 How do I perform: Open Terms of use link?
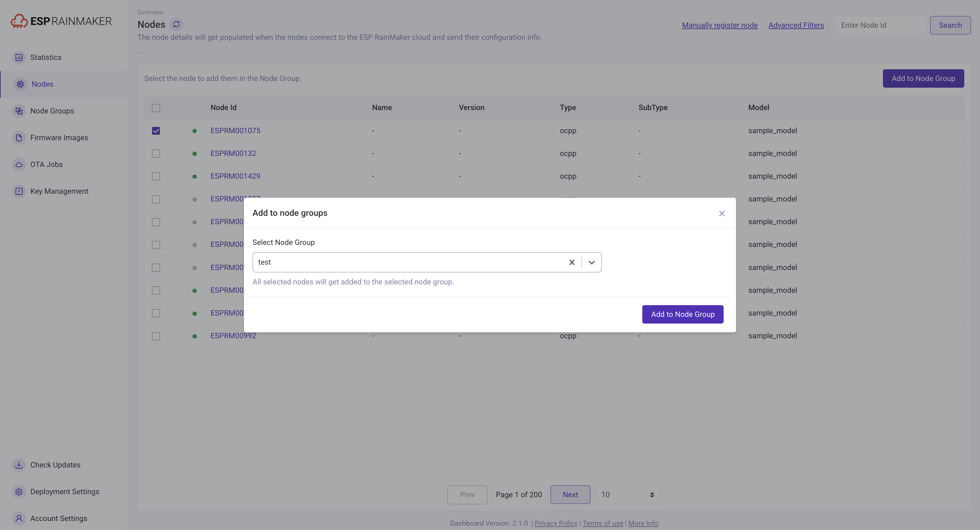pos(602,524)
